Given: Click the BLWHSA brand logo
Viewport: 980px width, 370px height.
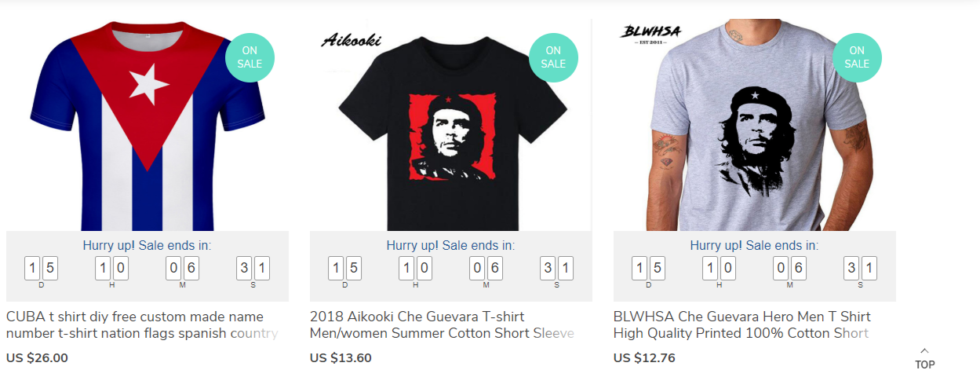Looking at the screenshot, I should (x=650, y=33).
